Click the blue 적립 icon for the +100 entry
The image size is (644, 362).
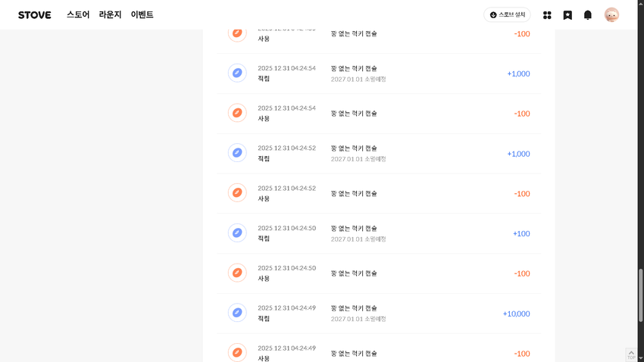coord(237,233)
